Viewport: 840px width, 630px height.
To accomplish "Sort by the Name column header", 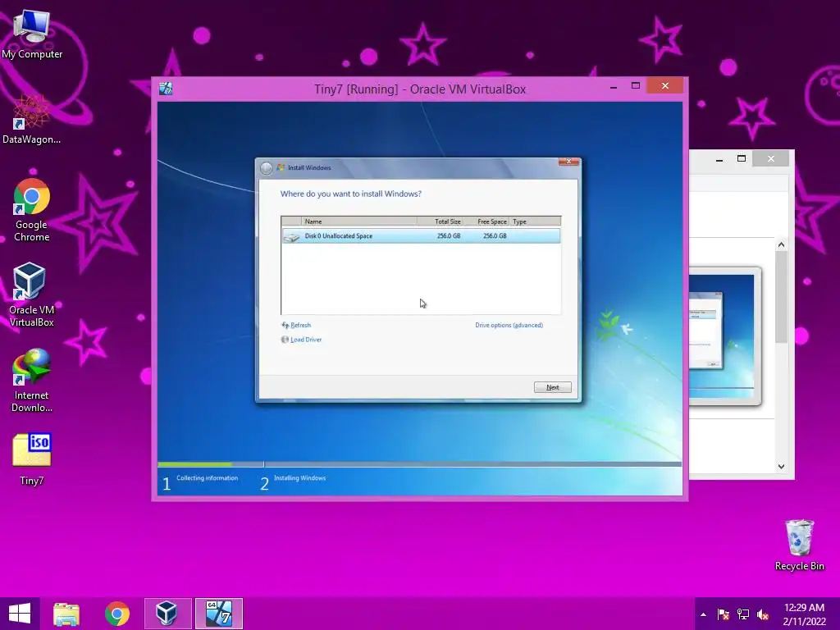I will click(x=359, y=221).
